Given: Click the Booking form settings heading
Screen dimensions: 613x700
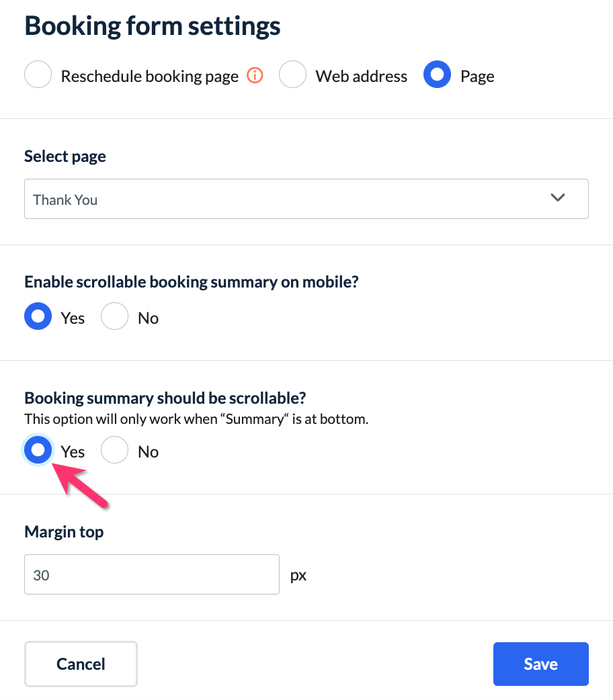Looking at the screenshot, I should (x=153, y=26).
